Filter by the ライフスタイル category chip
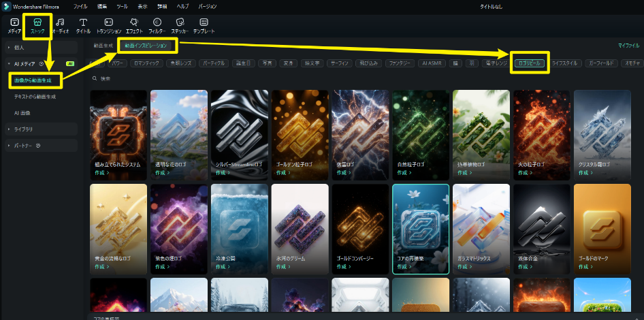Image resolution: width=644 pixels, height=320 pixels. coord(565,63)
